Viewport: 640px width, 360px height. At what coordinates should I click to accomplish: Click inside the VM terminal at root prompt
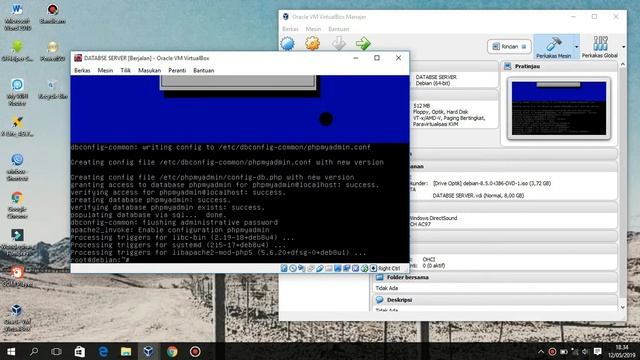click(x=100, y=260)
